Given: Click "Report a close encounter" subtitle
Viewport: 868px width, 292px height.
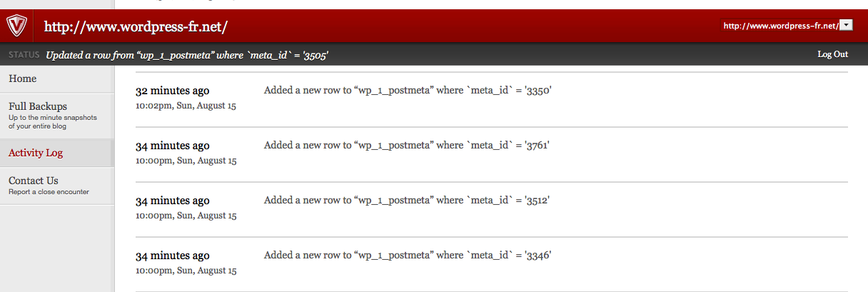Looking at the screenshot, I should point(49,192).
